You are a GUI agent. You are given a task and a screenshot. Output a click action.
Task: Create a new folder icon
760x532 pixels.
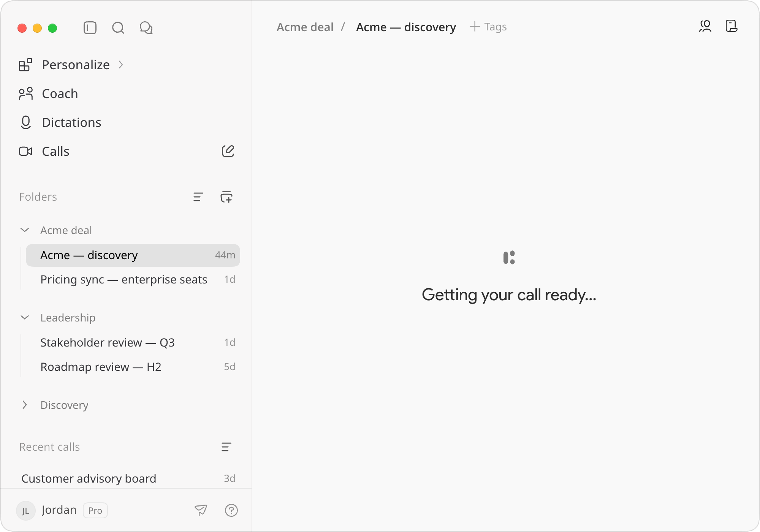click(x=226, y=197)
